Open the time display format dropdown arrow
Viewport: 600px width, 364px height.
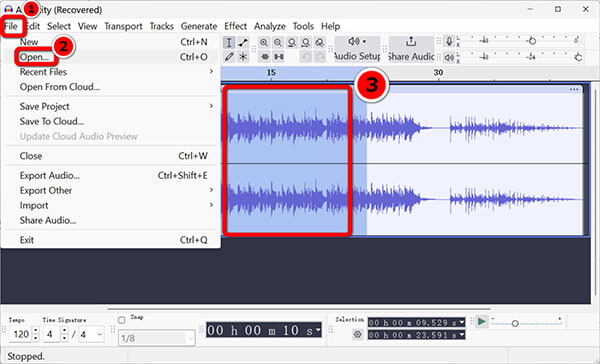pyautogui.click(x=317, y=330)
